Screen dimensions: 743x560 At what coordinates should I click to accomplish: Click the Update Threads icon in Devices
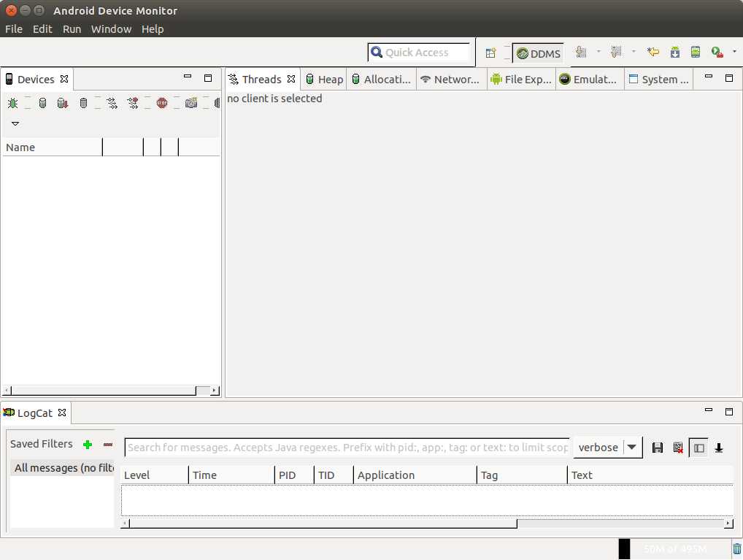coord(112,103)
